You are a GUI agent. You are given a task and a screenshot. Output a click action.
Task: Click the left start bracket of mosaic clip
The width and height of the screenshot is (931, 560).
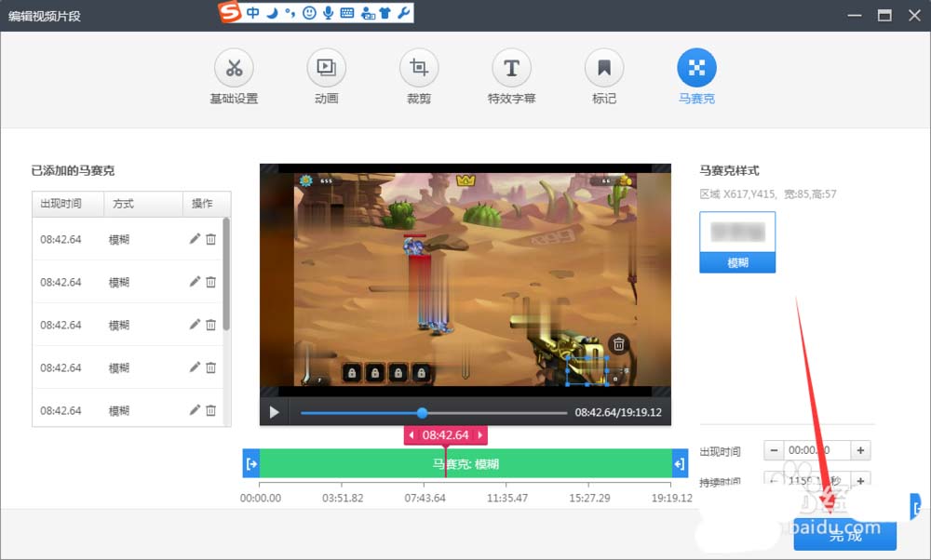[x=251, y=463]
